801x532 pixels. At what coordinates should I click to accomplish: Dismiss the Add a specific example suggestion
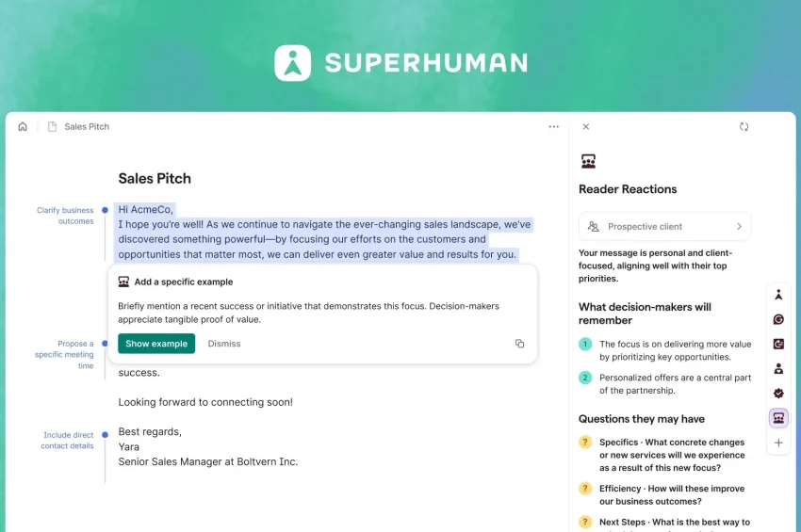(x=224, y=344)
